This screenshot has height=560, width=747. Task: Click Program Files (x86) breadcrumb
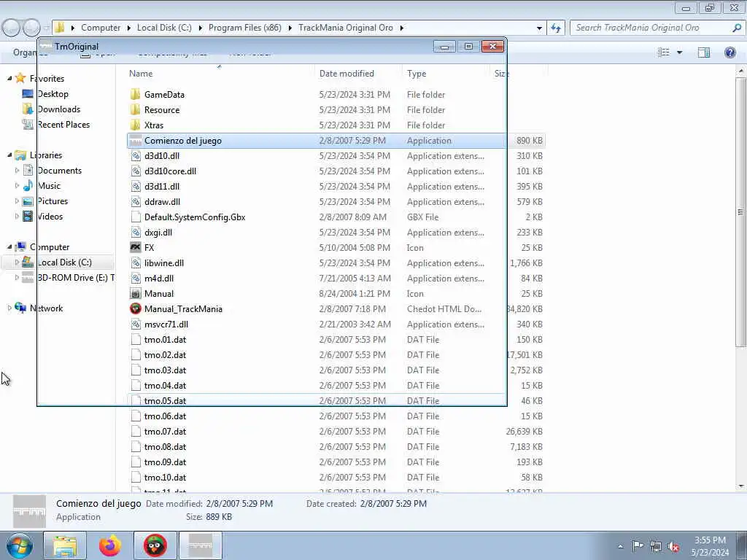[245, 28]
